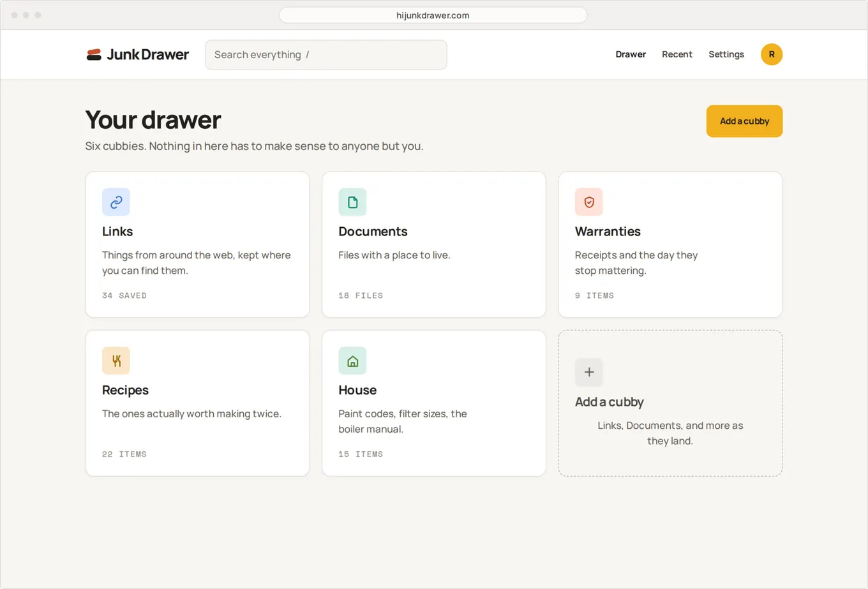Open the Recipes cubby title

click(x=125, y=390)
